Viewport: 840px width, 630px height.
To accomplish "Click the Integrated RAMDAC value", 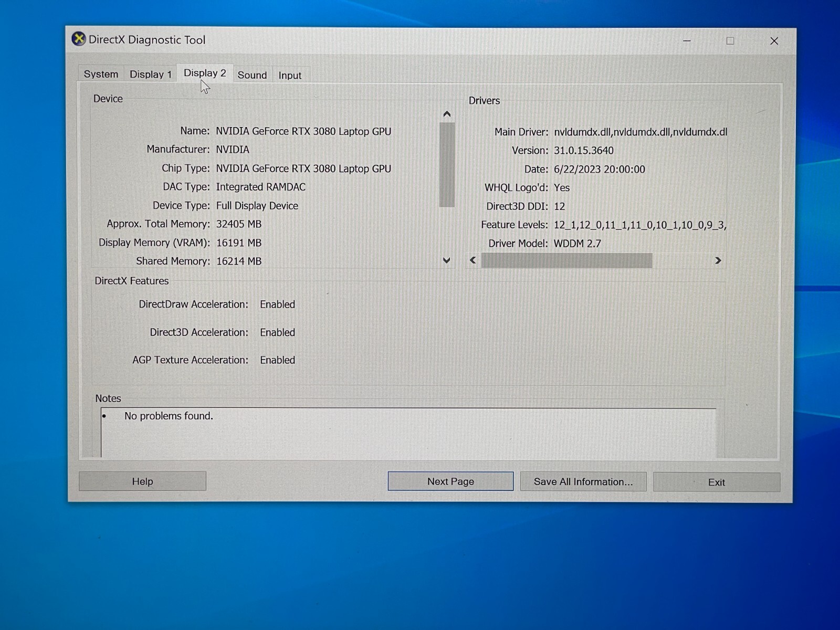I will click(x=260, y=187).
